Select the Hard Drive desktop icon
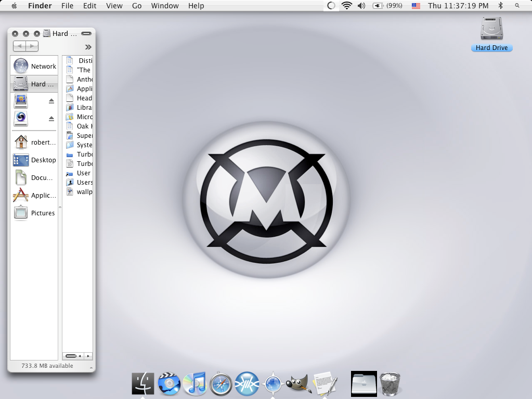 click(491, 34)
